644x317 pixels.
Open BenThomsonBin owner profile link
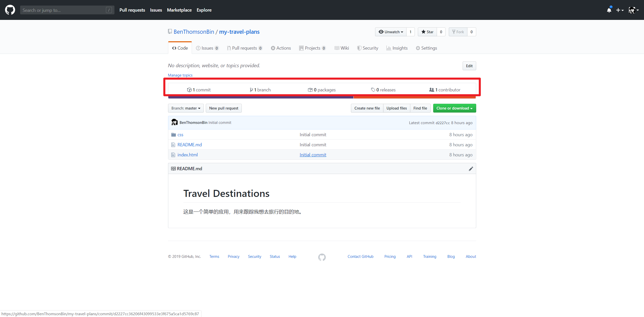click(x=194, y=32)
